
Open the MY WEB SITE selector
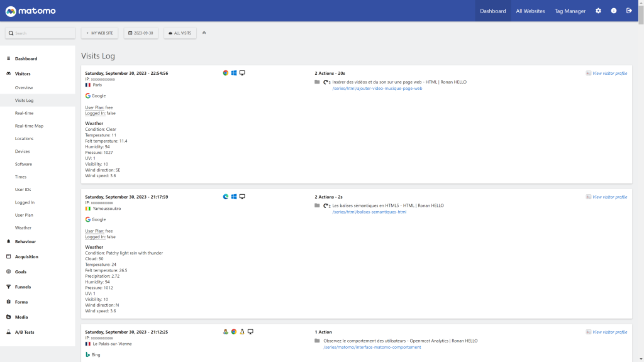coord(99,33)
